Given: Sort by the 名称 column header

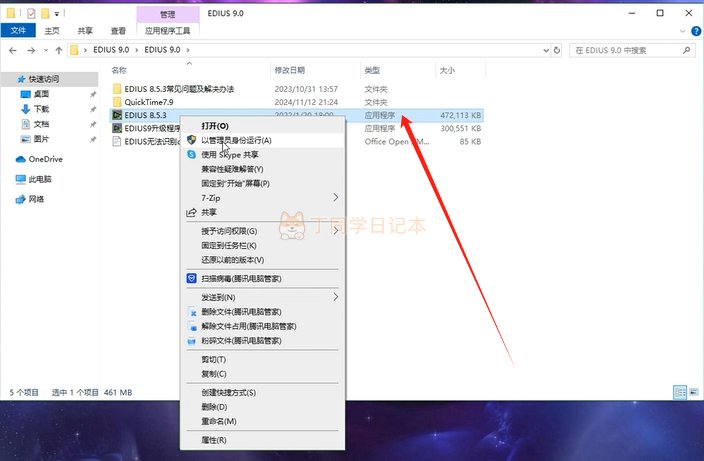Looking at the screenshot, I should (119, 70).
